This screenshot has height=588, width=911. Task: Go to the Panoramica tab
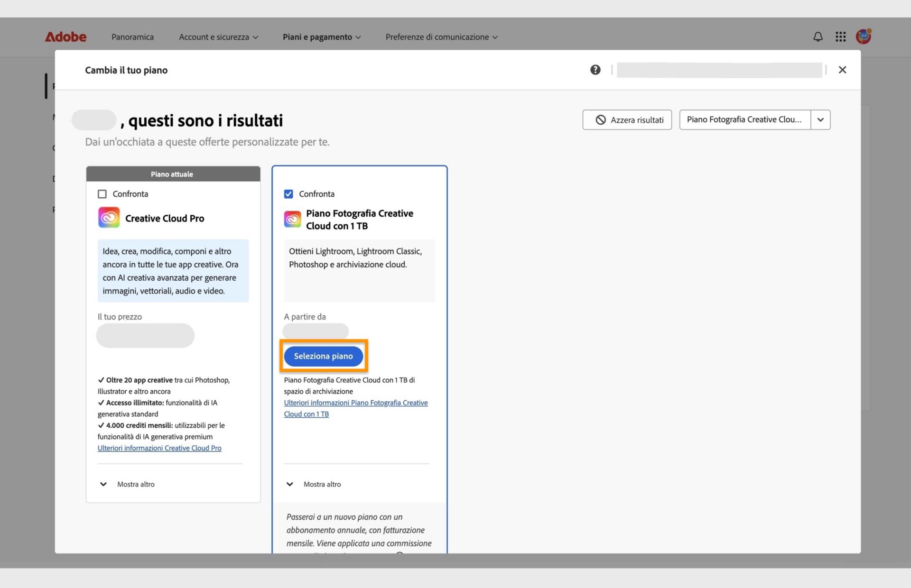click(132, 37)
